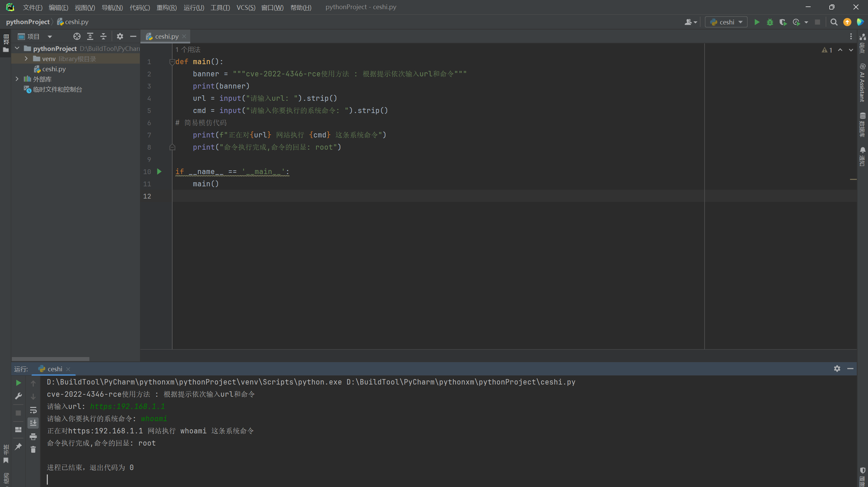
Task: Open the ceshi run configuration dropdown
Action: (726, 22)
